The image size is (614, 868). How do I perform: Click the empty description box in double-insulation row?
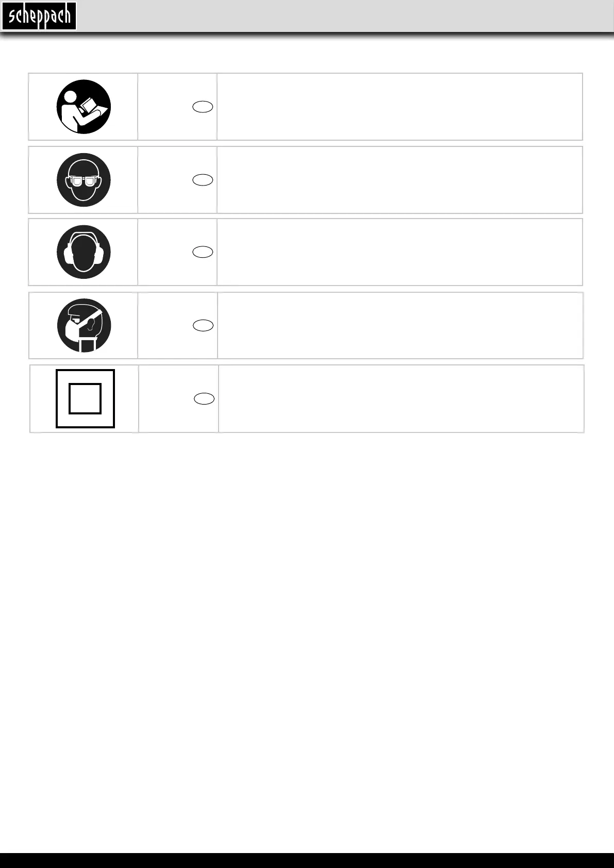click(x=401, y=399)
